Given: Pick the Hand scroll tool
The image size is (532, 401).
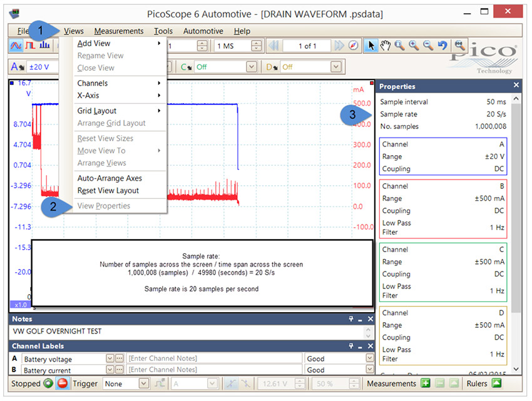Looking at the screenshot, I should [385, 46].
